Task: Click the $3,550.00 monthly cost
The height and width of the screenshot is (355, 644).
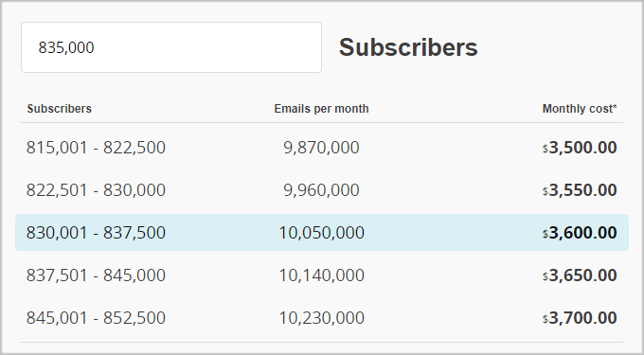Action: point(580,190)
